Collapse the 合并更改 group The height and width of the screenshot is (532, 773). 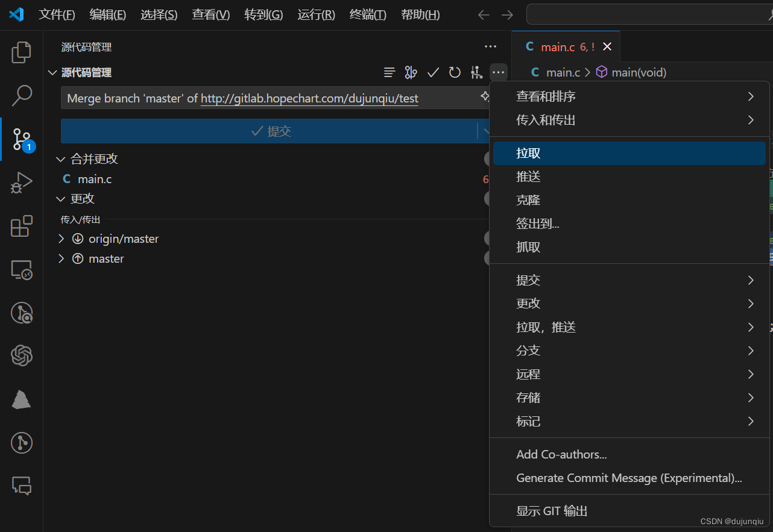[60, 159]
